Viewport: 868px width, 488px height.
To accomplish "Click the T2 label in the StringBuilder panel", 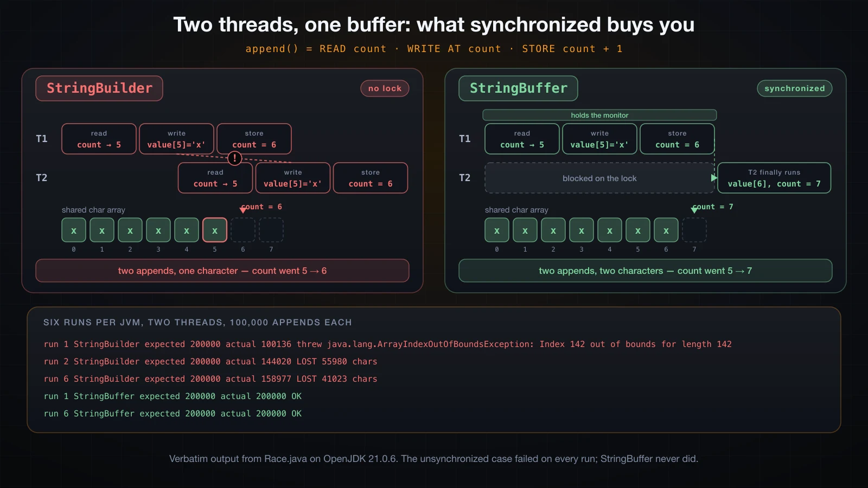I will point(42,178).
